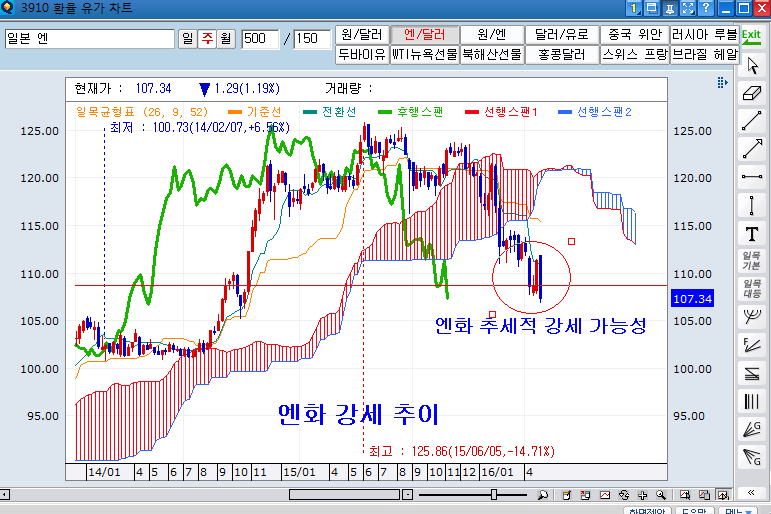
Task: Pick the pointer cursor tool
Action: click(752, 66)
